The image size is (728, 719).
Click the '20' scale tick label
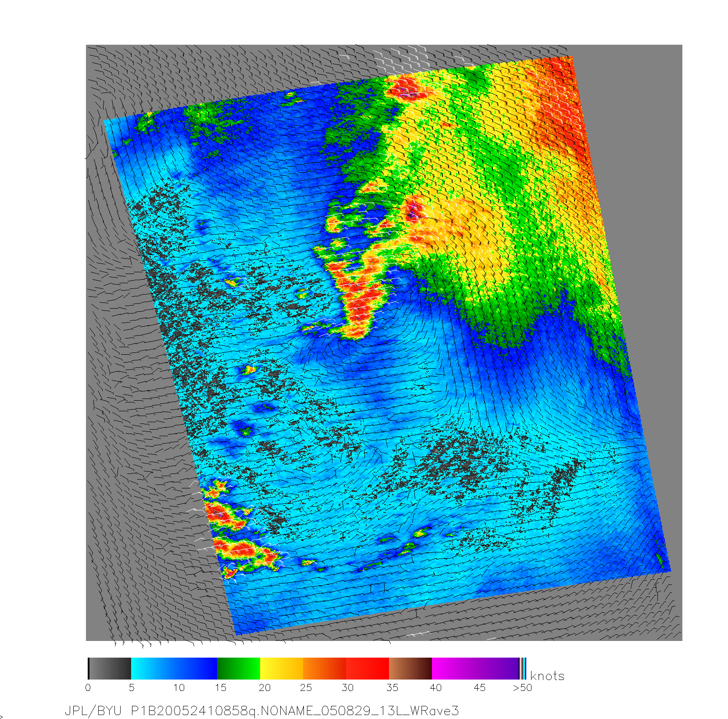[264, 687]
